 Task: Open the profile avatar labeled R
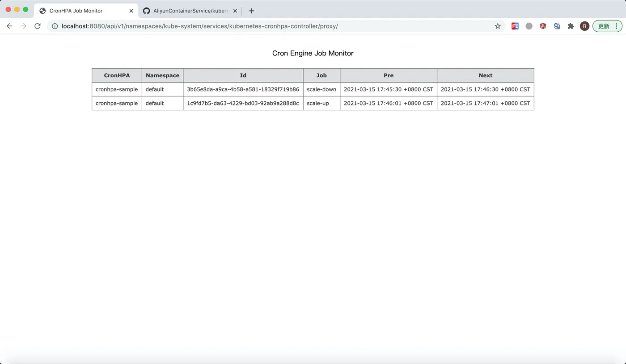584,26
